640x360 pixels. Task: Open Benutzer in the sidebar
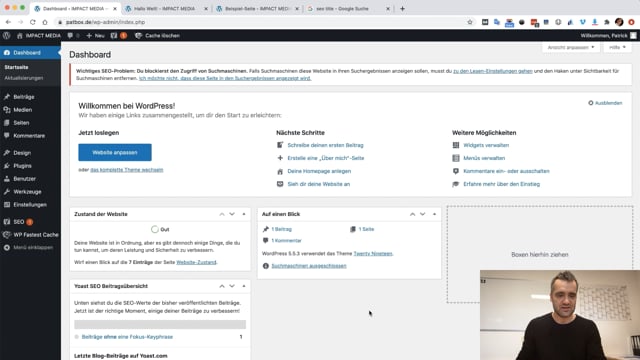click(x=24, y=179)
